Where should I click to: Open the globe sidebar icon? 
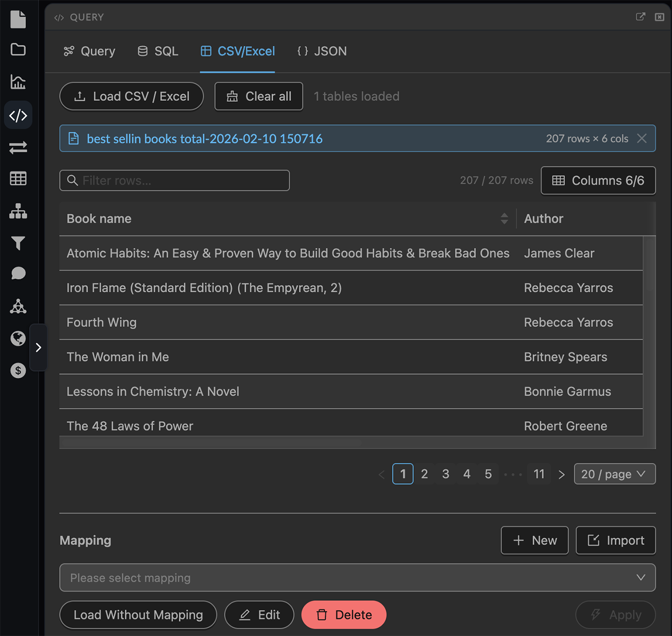(18, 339)
